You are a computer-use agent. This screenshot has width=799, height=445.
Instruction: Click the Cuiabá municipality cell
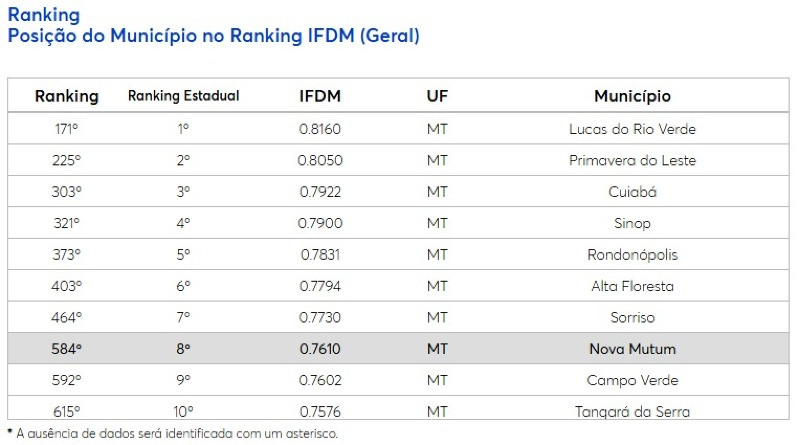click(632, 192)
